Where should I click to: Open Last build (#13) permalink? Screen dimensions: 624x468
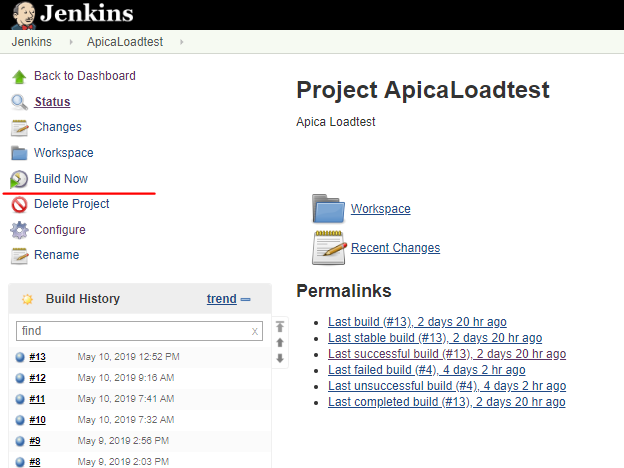point(417,322)
